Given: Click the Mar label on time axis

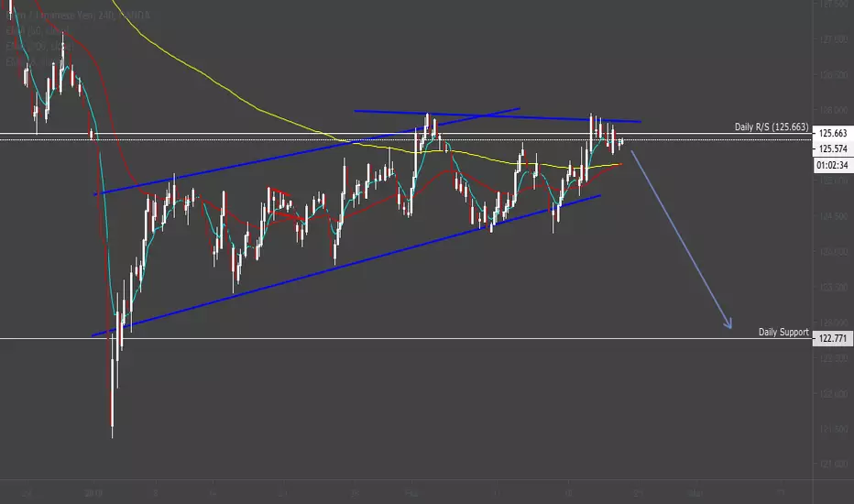Looking at the screenshot, I should coord(695,494).
